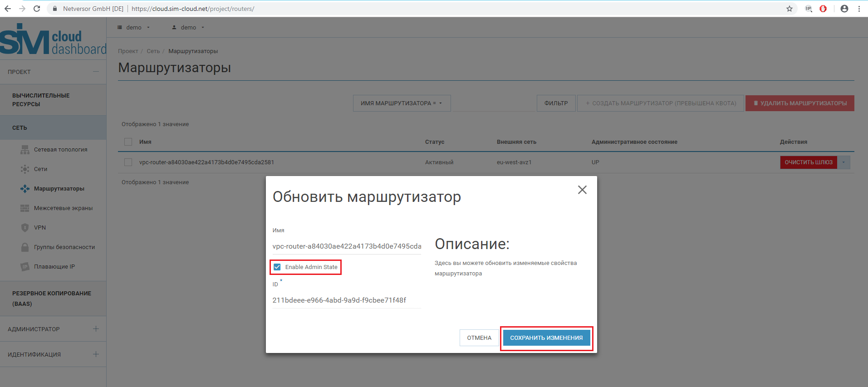This screenshot has width=868, height=387.
Task: Click the Network topology sidebar icon
Action: point(25,150)
